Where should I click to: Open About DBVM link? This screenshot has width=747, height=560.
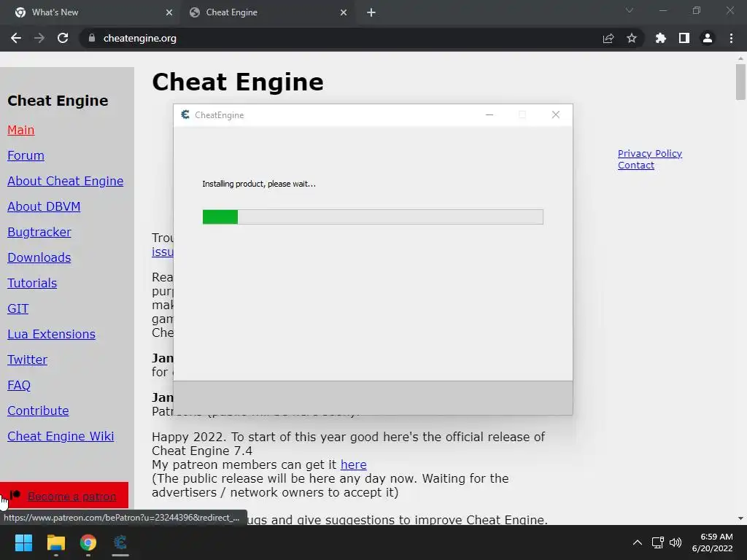(44, 206)
